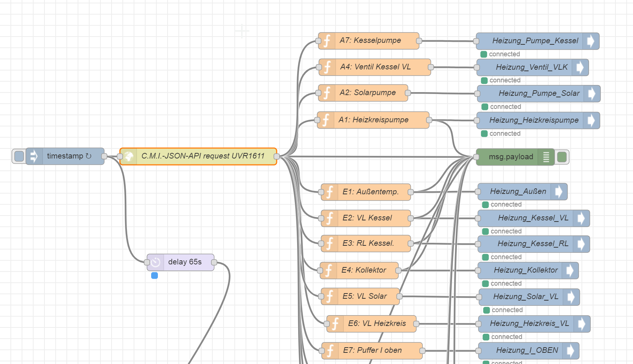Click the clock icon on delay 65s node

[x=156, y=262]
